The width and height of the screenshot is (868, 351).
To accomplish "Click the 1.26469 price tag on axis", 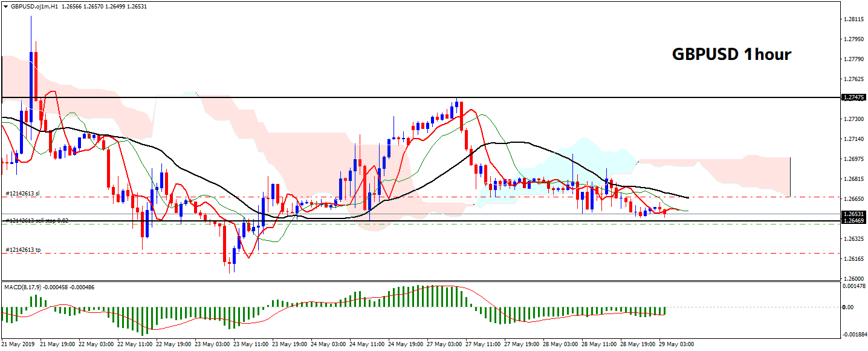I will point(853,221).
